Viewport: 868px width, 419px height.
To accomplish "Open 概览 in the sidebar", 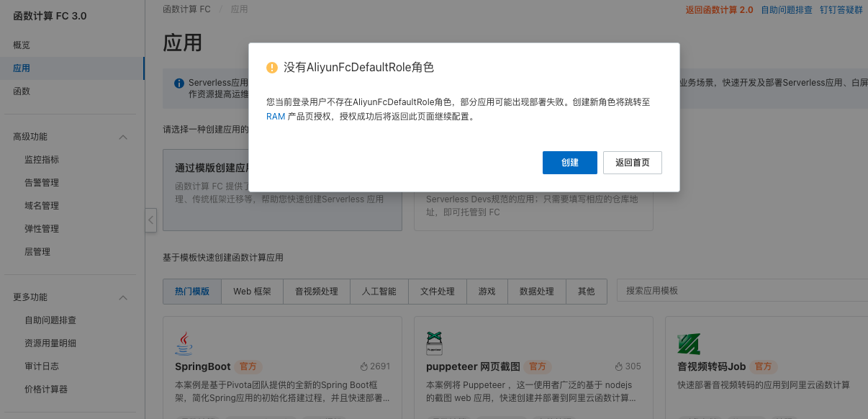I will (22, 45).
